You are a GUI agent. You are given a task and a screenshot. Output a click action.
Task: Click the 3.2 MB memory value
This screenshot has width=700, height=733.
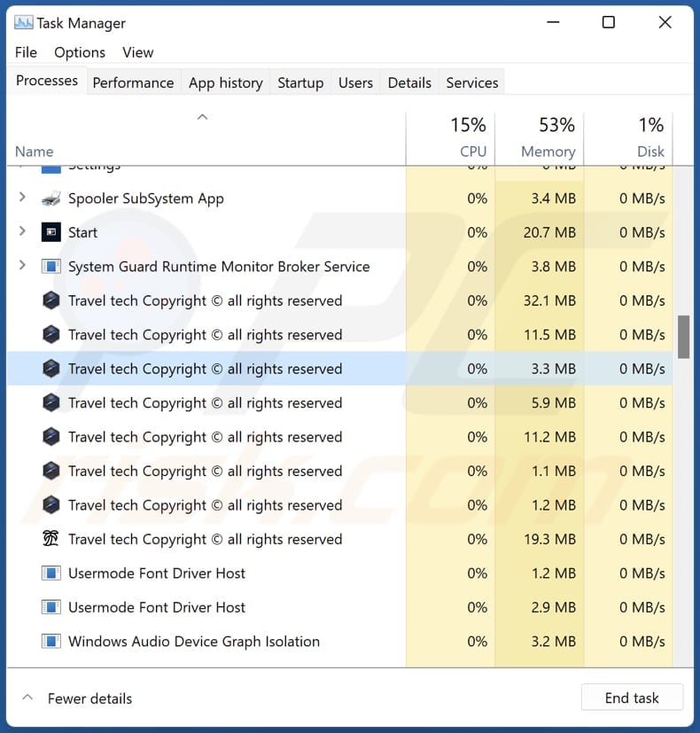[x=553, y=642]
